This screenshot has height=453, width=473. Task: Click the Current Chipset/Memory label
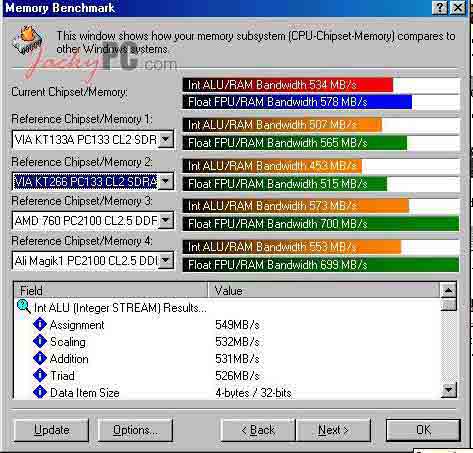click(x=69, y=92)
